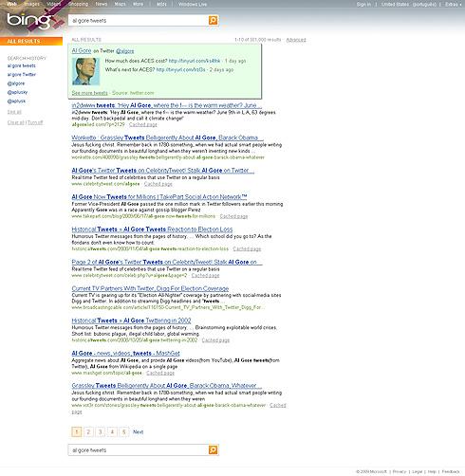The width and height of the screenshot is (465, 476).
Task: Click 'Turn off' search history
Action: tap(35, 122)
